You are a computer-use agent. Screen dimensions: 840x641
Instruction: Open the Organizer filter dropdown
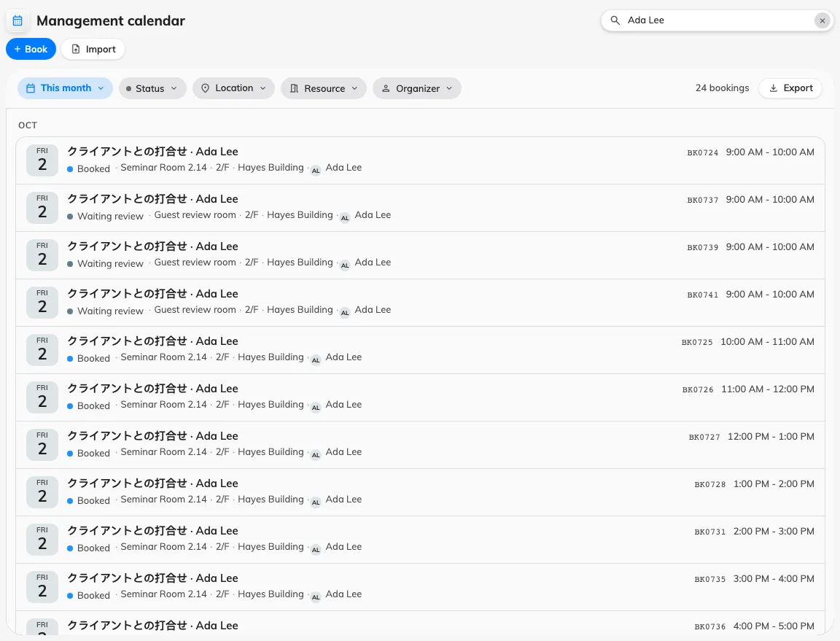pyautogui.click(x=417, y=88)
